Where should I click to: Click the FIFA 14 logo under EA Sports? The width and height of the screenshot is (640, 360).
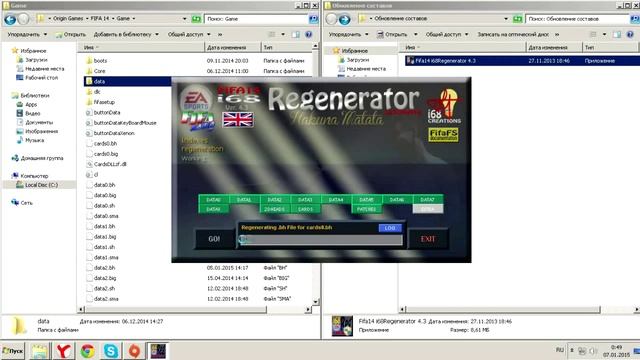point(198,121)
